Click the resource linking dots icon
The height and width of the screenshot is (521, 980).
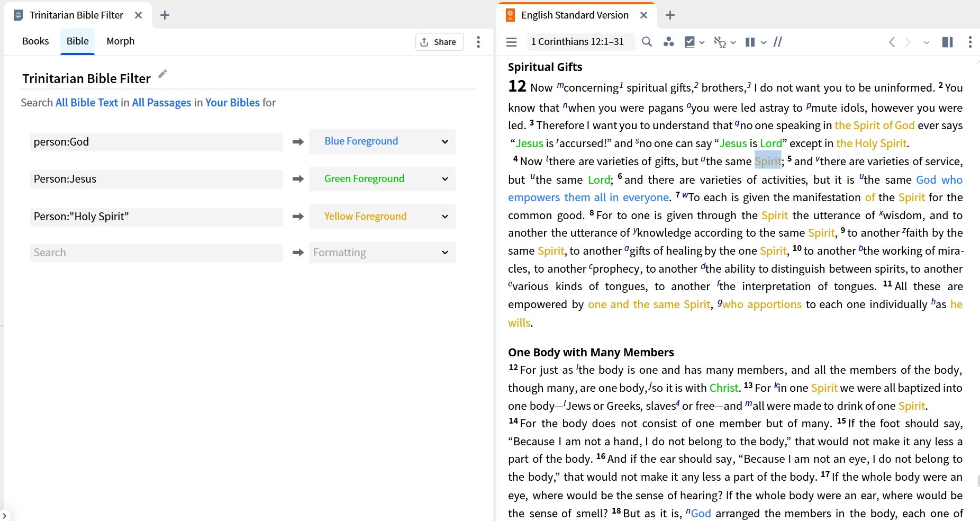669,42
